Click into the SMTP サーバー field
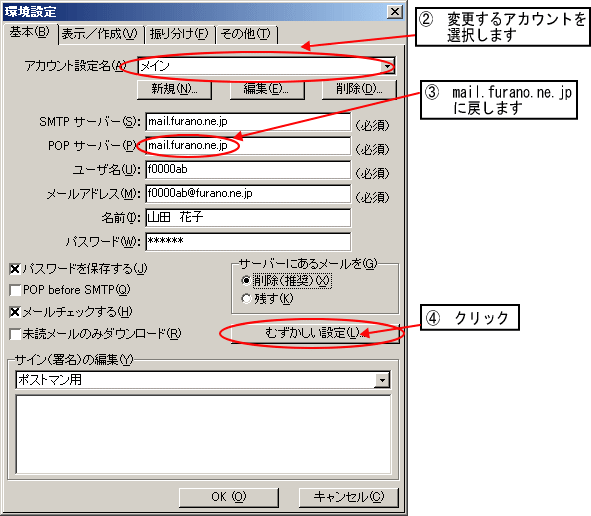This screenshot has height=516, width=591. point(248,122)
